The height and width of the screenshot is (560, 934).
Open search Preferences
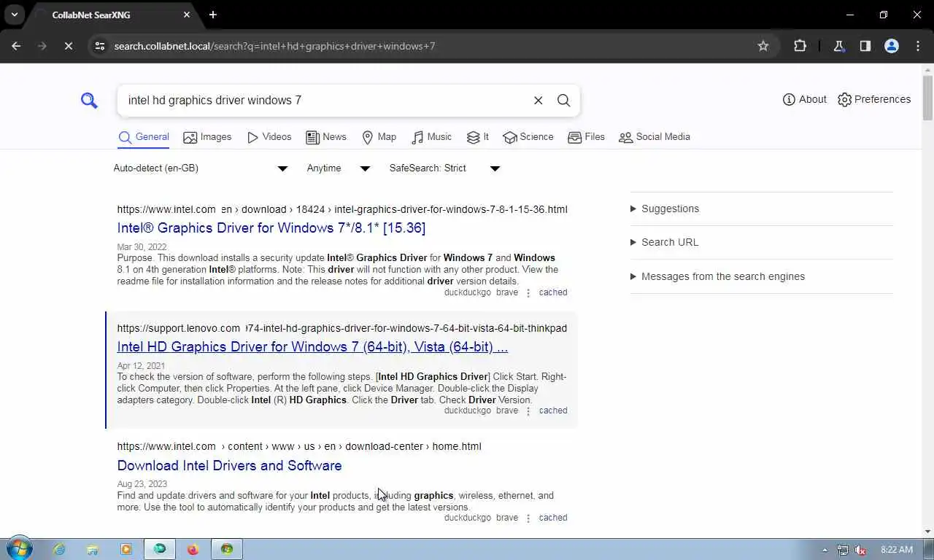pos(874,99)
